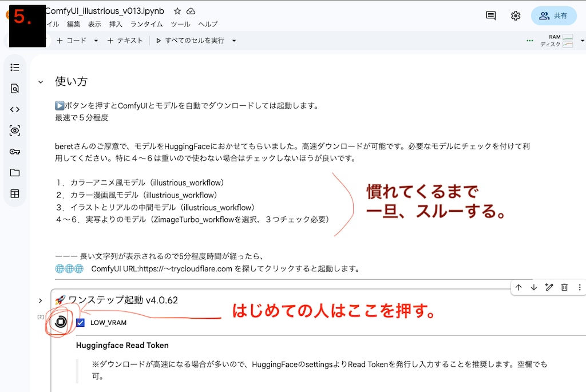This screenshot has width=586, height=392.
Task: Open the run all cells dropdown arrow
Action: pyautogui.click(x=234, y=41)
